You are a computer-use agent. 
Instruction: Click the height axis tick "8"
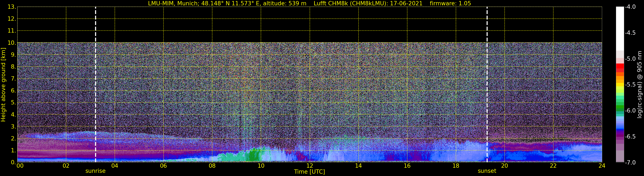[x=13, y=66]
